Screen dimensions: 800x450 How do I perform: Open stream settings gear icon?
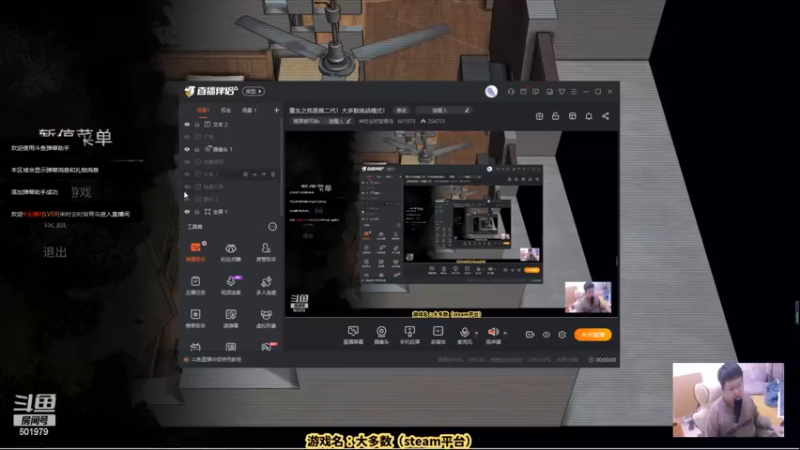(x=562, y=335)
